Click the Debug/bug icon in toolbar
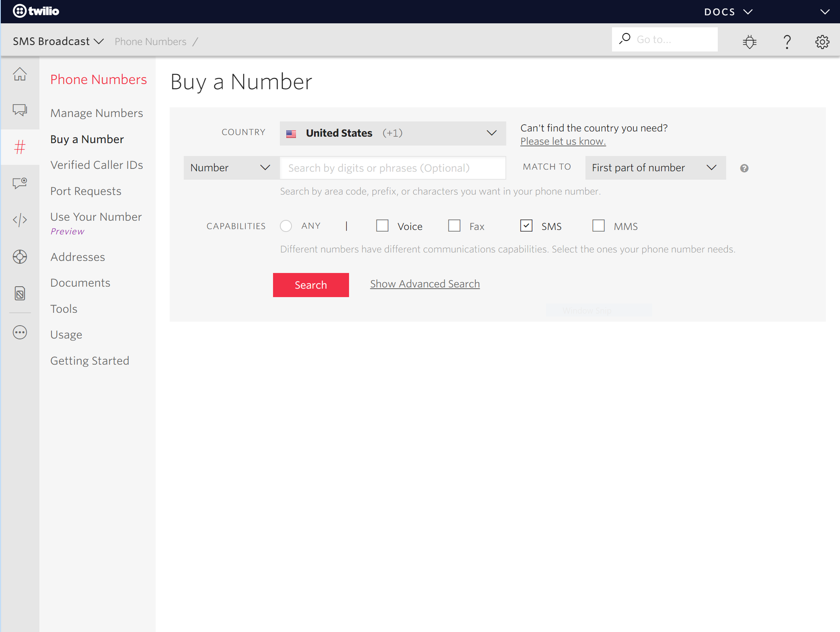 coord(749,41)
